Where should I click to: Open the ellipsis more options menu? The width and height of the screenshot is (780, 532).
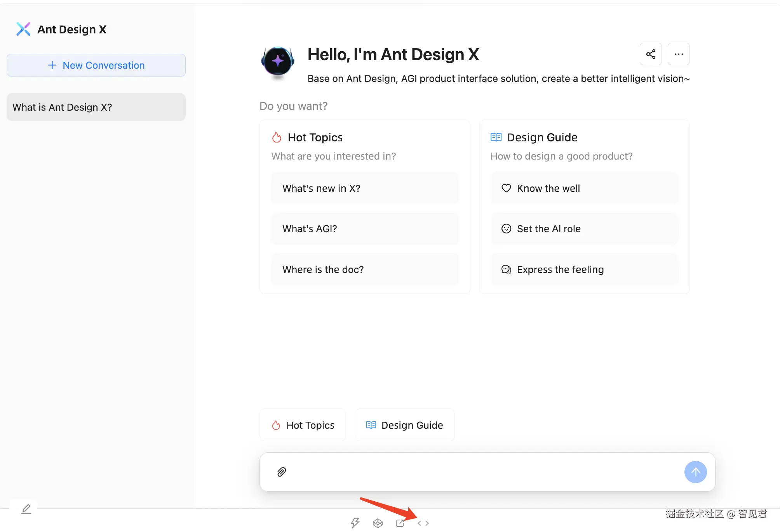[x=679, y=54]
